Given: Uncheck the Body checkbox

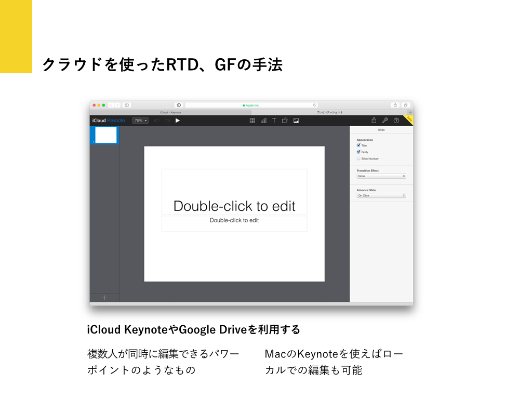Looking at the screenshot, I should pos(358,152).
